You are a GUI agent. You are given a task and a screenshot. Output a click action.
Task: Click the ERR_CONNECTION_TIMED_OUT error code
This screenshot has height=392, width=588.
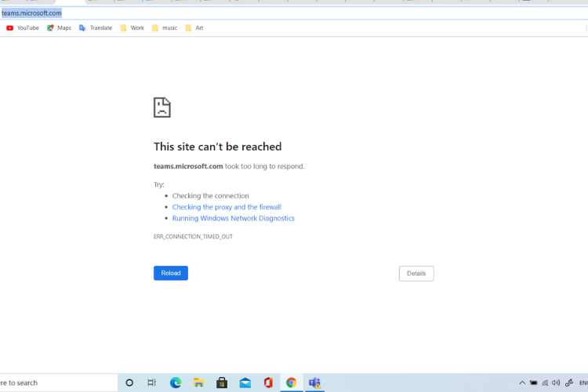click(x=193, y=237)
